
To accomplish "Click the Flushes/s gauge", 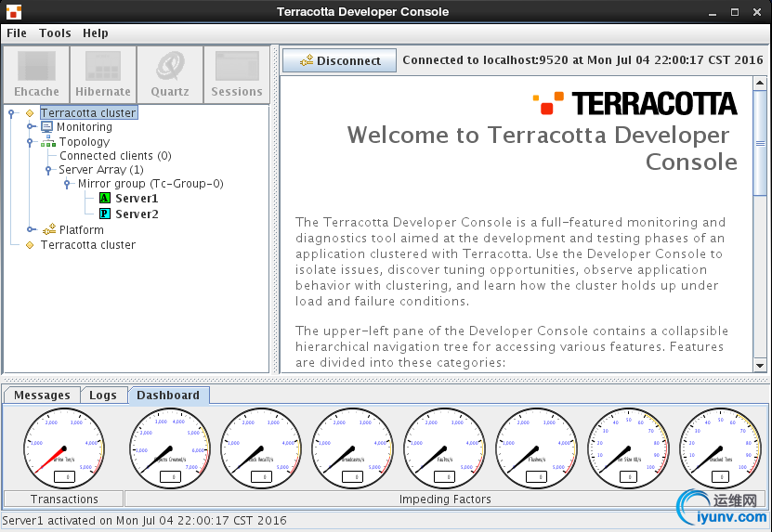I will [536, 448].
